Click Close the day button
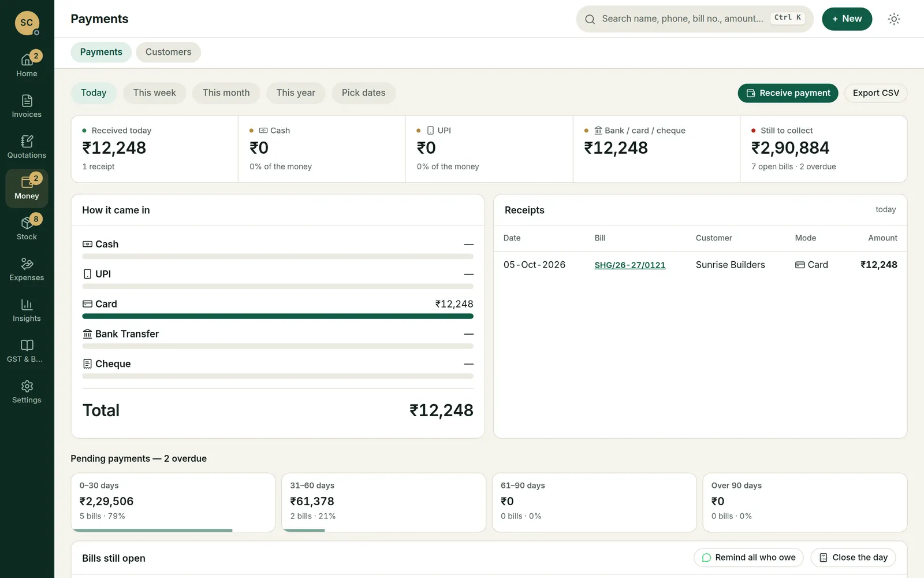Image resolution: width=924 pixels, height=578 pixels. click(x=853, y=558)
